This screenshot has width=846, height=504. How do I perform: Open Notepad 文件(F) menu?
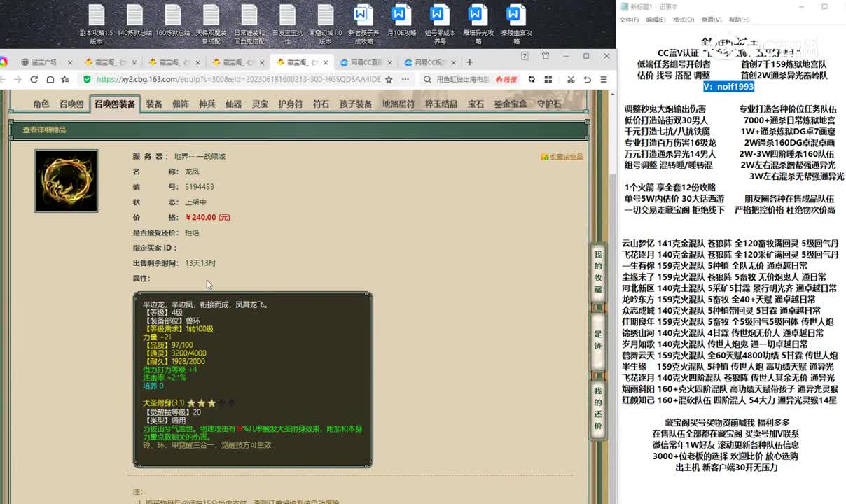(x=629, y=20)
